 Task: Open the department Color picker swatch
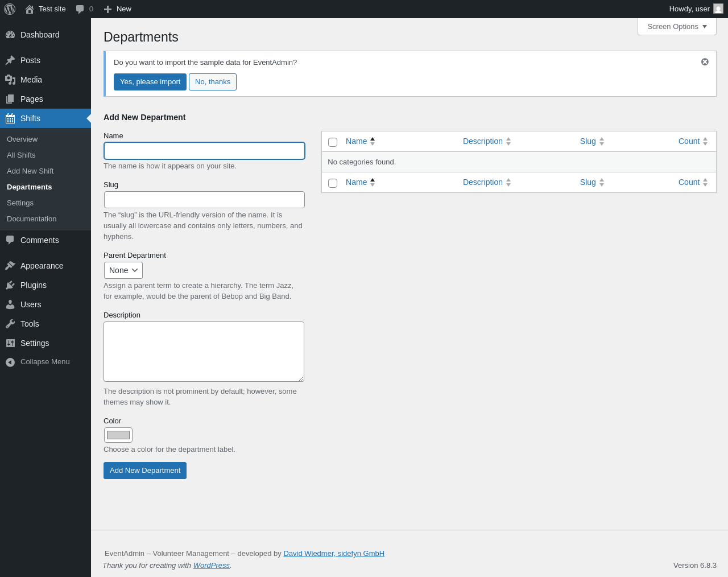(118, 435)
